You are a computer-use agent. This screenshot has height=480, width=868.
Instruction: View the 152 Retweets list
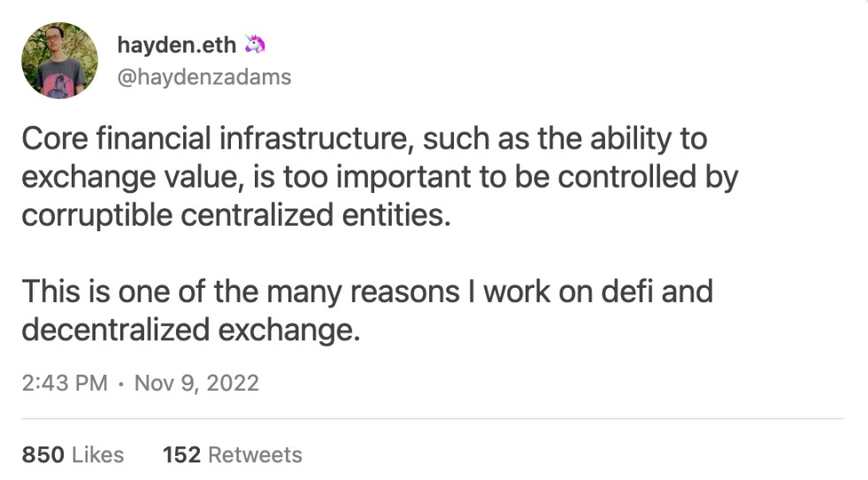(x=232, y=455)
